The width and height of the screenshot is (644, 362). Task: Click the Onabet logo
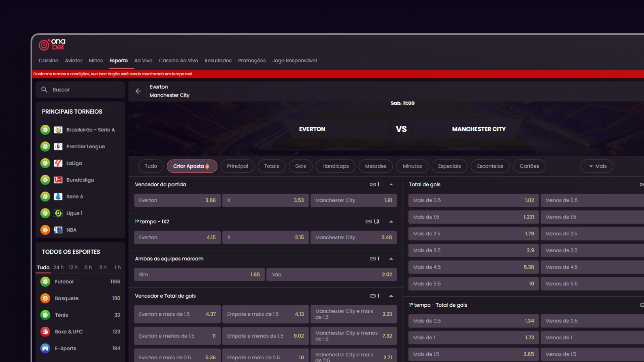pos(52,44)
